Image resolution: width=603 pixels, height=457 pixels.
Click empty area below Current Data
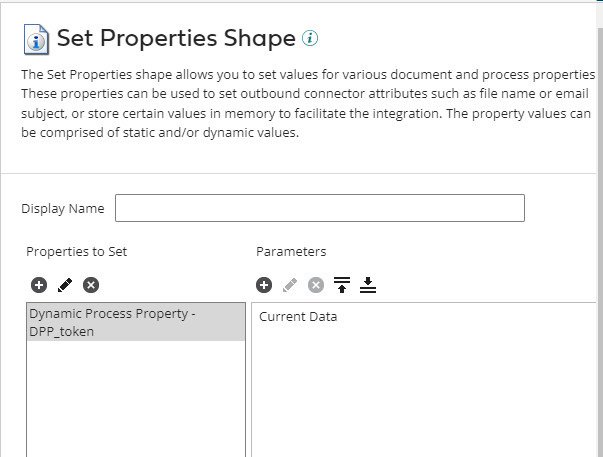coord(420,400)
